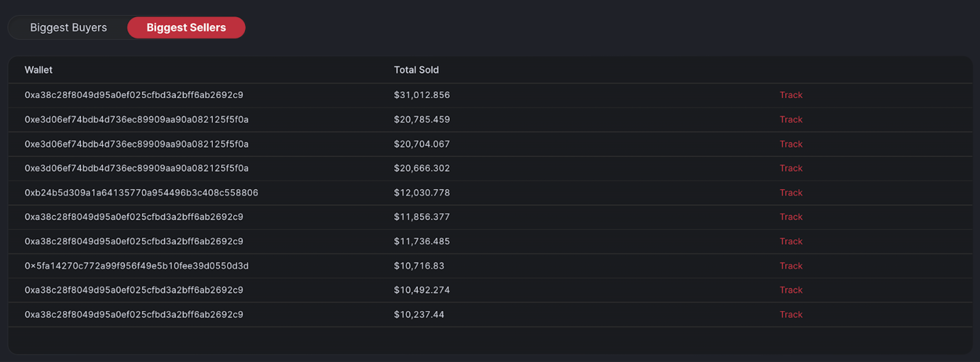
Task: Track the wallet that sold $20,704.067
Action: click(x=791, y=144)
